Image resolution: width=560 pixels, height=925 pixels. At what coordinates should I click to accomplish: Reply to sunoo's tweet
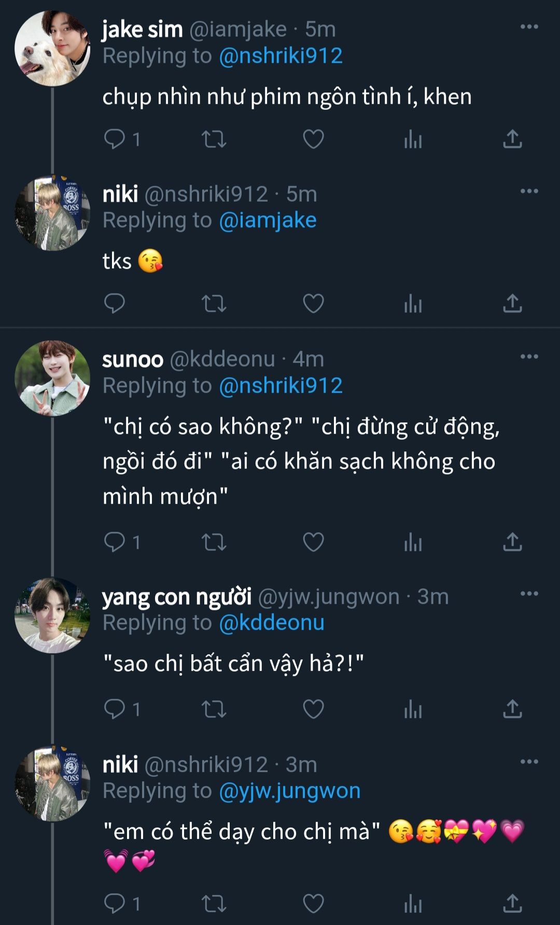pos(115,542)
